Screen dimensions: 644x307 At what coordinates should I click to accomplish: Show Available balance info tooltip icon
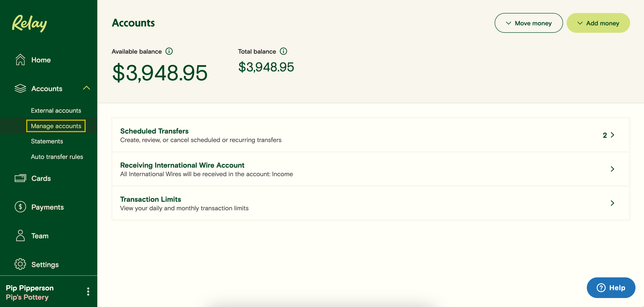tap(169, 51)
